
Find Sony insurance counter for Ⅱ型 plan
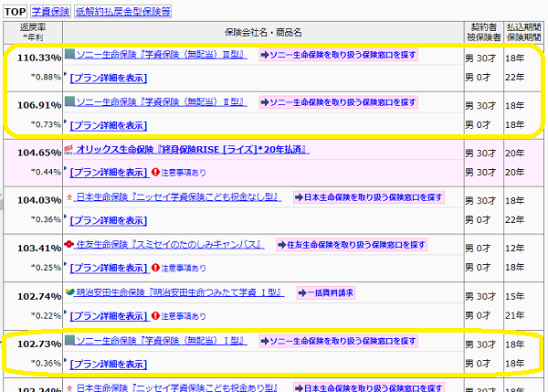338,102
